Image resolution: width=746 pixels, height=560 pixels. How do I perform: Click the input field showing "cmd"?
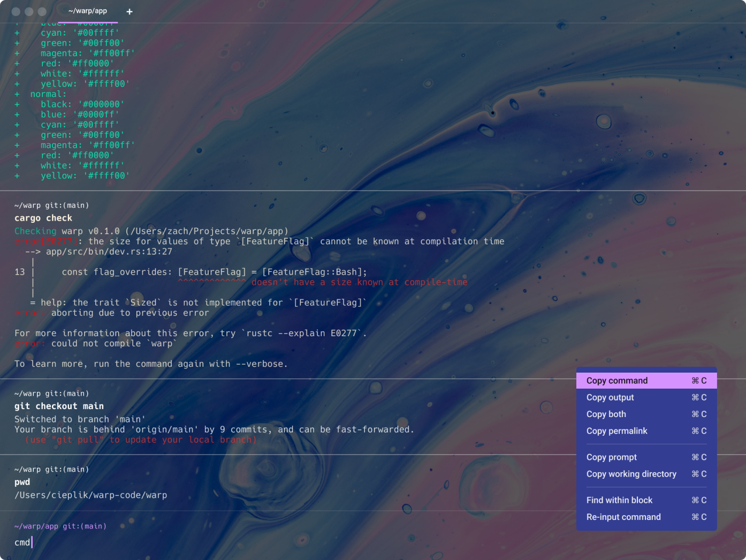[22, 542]
